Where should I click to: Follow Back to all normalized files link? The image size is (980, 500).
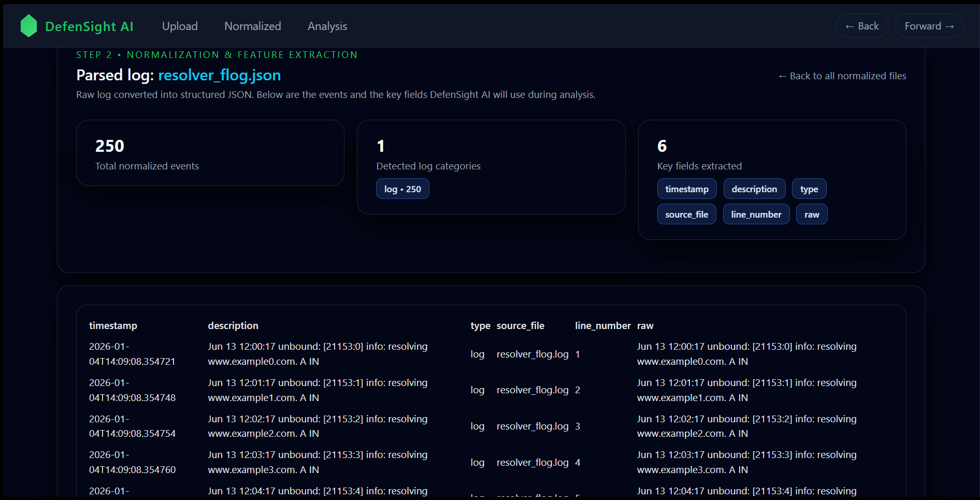click(x=842, y=76)
